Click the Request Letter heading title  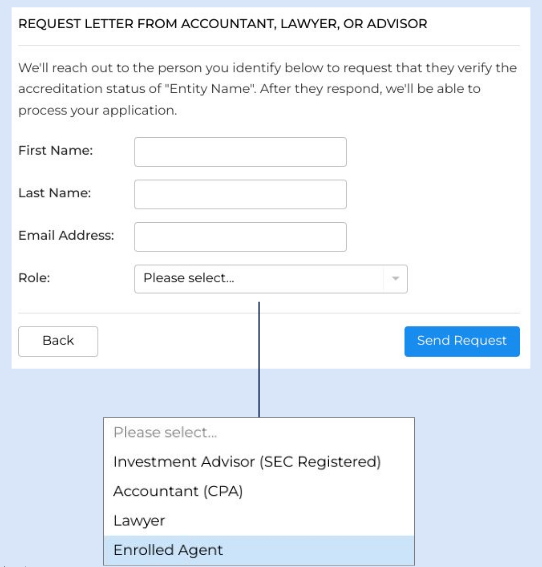pos(223,24)
